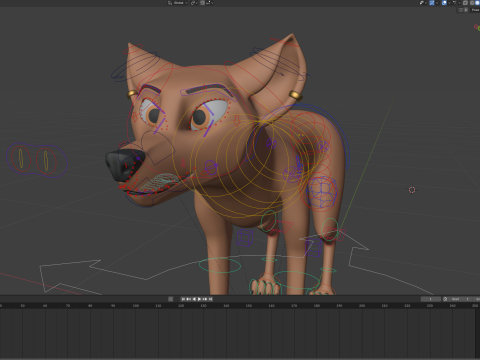The image size is (480, 360).
Task: Play the animation forward
Action: point(199,299)
